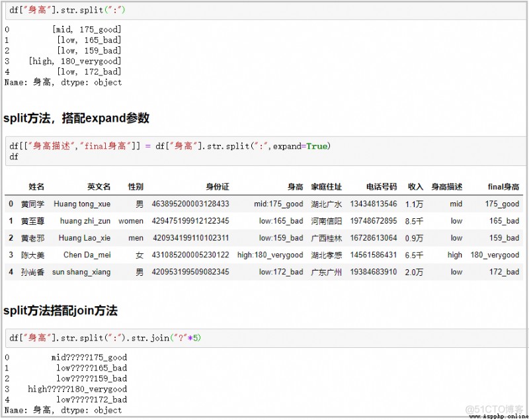The width and height of the screenshot is (529, 420).
Task: Click the gender cell 'women'
Action: click(x=131, y=221)
